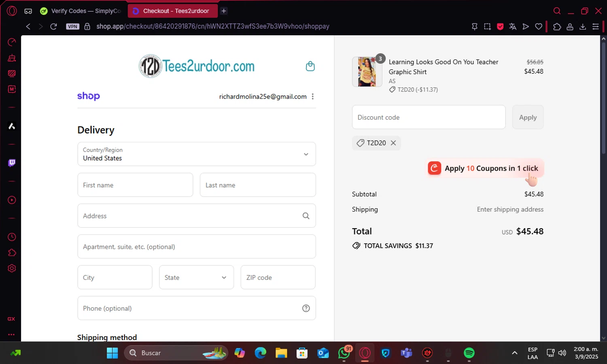The height and width of the screenshot is (364, 607).
Task: Open GX Corner controller icon
Action: point(28,11)
